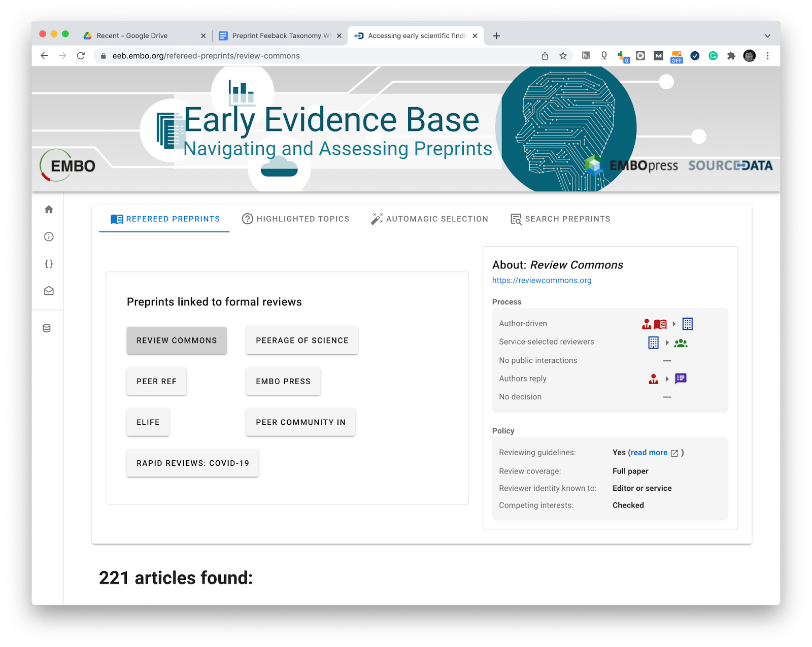Click the 'Editor or service' value
This screenshot has width=812, height=647.
tap(642, 488)
